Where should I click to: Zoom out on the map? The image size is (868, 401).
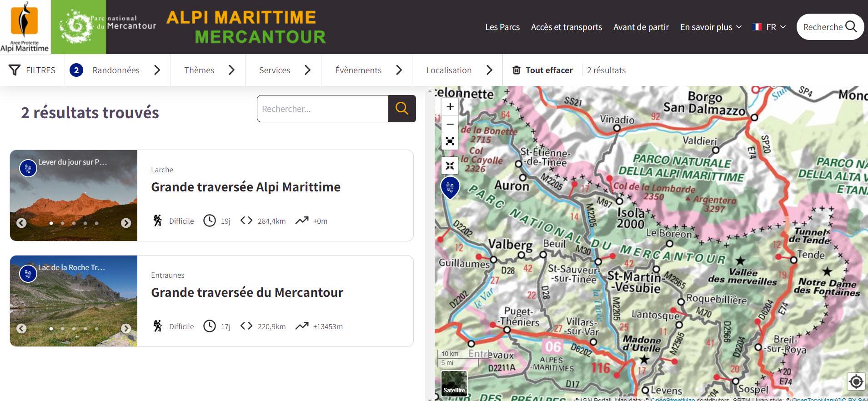click(450, 124)
